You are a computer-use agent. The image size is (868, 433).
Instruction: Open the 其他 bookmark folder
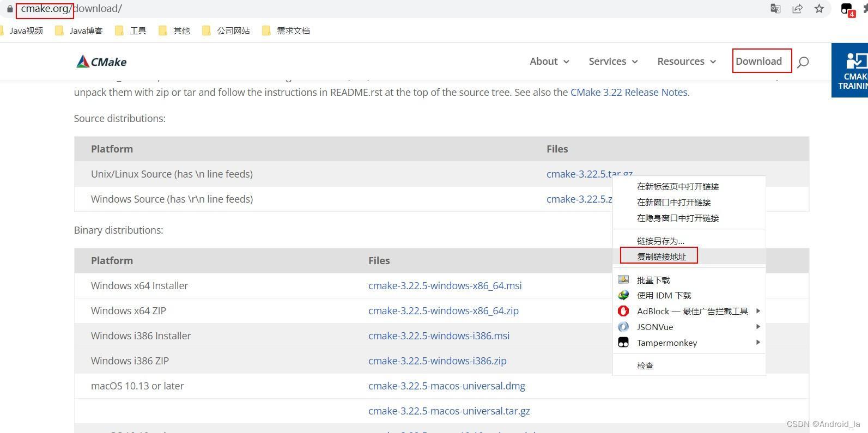point(174,31)
